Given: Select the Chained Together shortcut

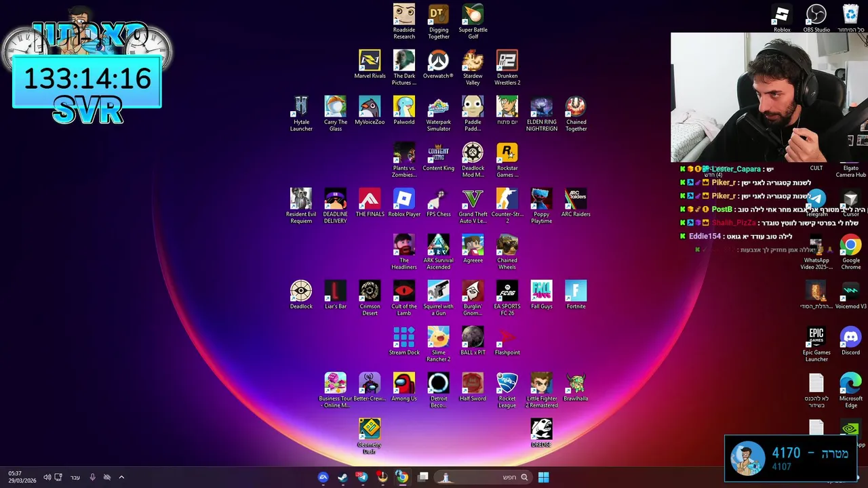Looking at the screenshot, I should point(576,114).
